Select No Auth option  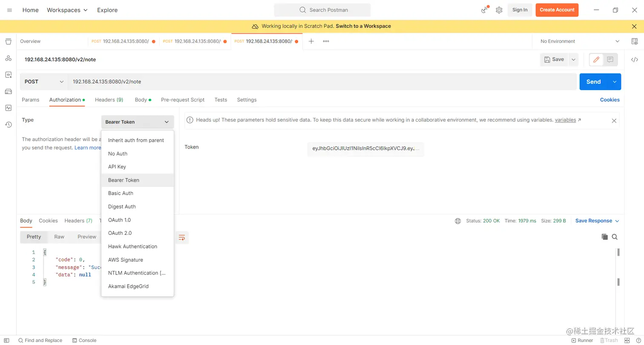(138, 154)
